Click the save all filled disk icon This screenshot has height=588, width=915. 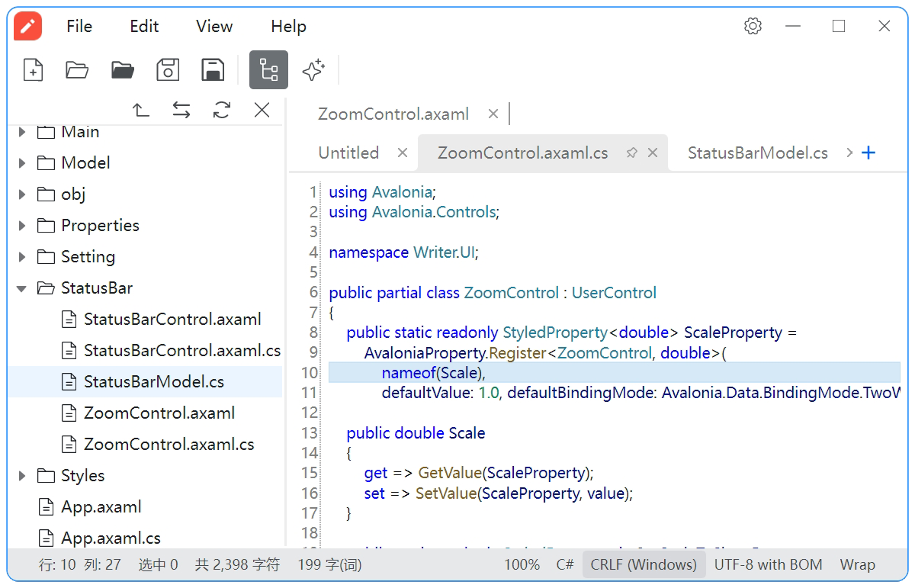pyautogui.click(x=213, y=70)
